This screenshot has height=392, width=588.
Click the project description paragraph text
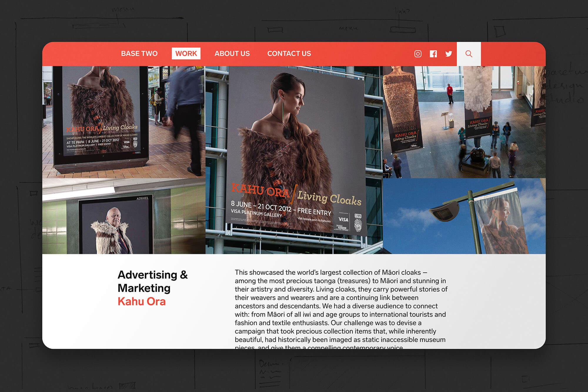(341, 309)
